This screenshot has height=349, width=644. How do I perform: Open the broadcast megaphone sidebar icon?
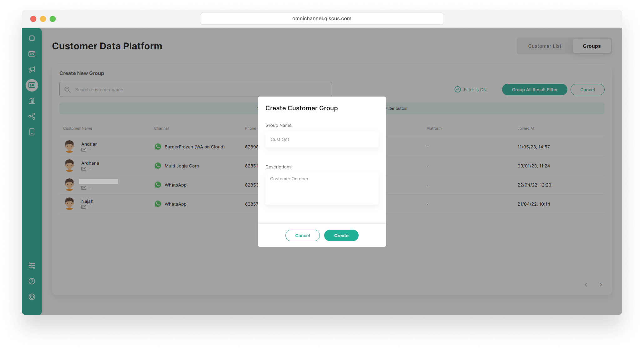[32, 69]
